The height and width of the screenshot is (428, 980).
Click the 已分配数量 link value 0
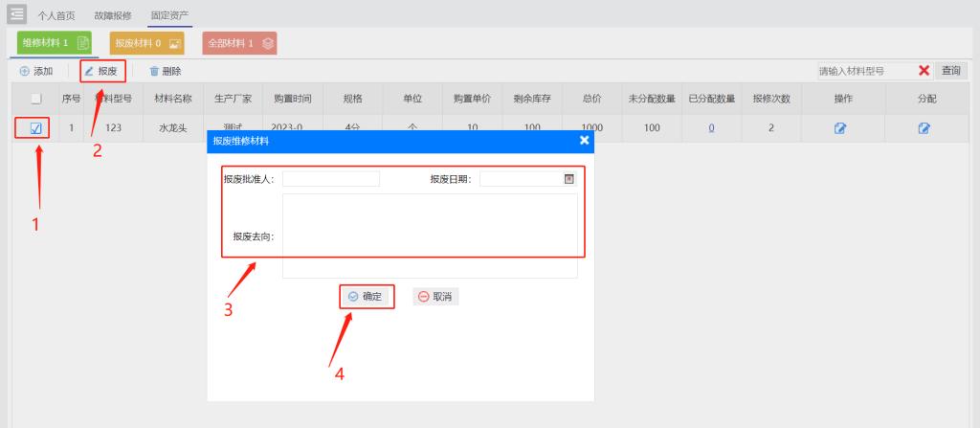(711, 128)
